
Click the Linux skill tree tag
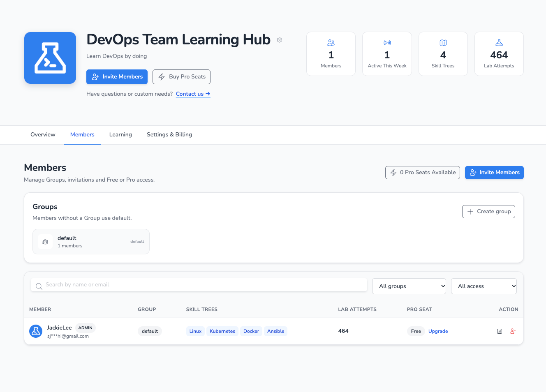click(x=195, y=331)
